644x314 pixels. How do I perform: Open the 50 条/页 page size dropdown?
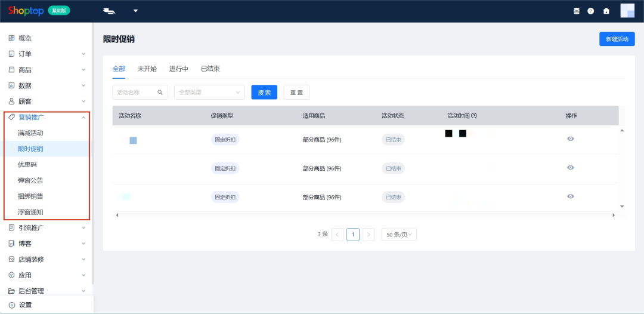[399, 234]
